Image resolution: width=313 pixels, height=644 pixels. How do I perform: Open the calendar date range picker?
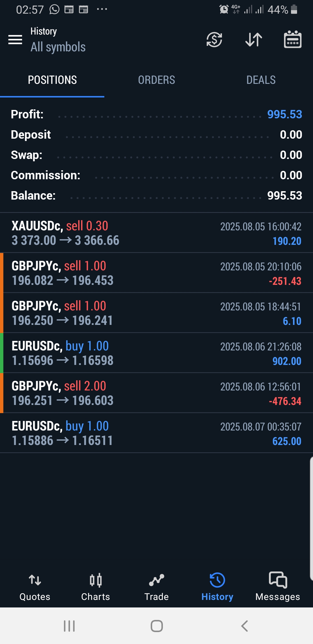292,40
